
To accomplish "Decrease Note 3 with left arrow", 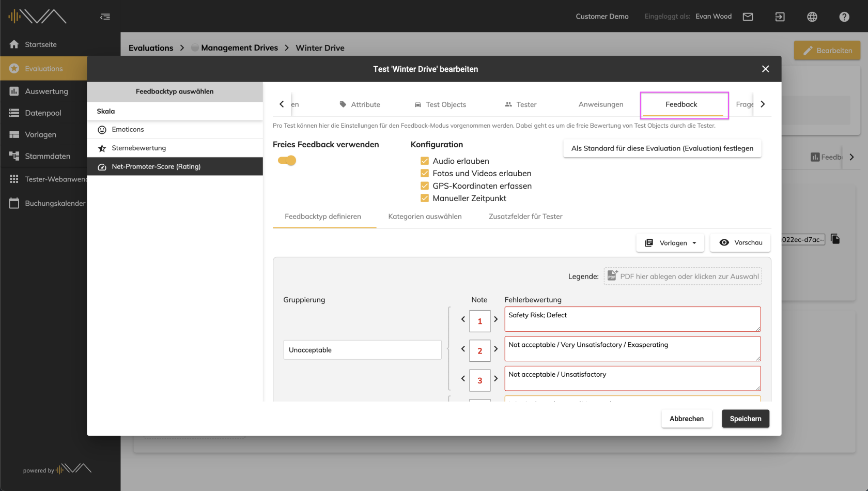I will [x=463, y=379].
